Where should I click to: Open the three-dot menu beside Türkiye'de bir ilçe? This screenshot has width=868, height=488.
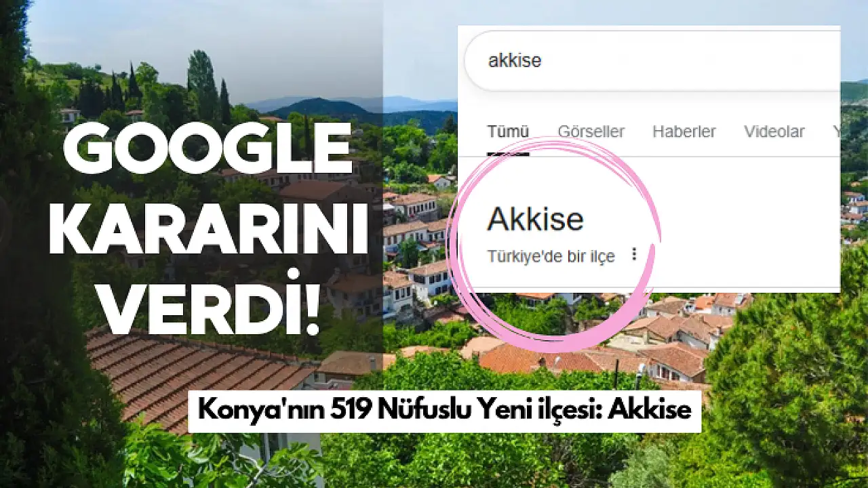pos(635,254)
